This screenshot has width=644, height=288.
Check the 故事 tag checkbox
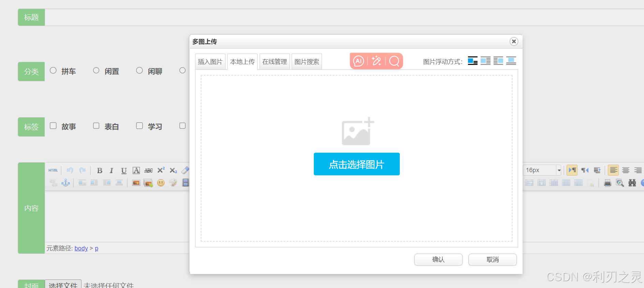(53, 126)
